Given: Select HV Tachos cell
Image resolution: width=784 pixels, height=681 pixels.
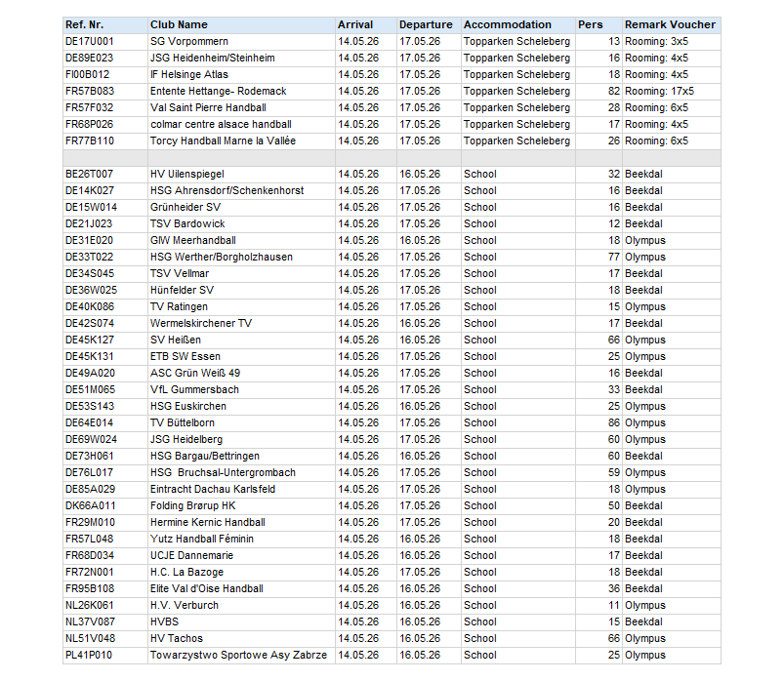Looking at the screenshot, I should [241, 638].
